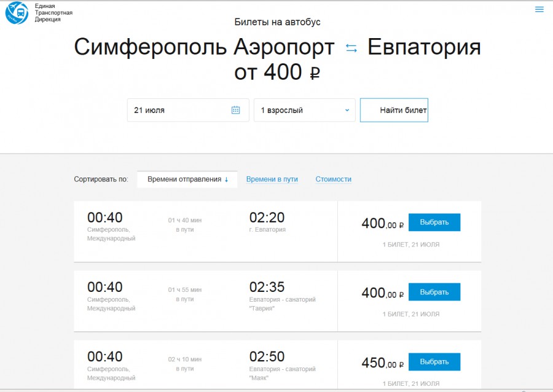The height and width of the screenshot is (392, 553).
Task: Pick the 450 ruble Маяк ticket with Выбрать
Action: (x=434, y=362)
